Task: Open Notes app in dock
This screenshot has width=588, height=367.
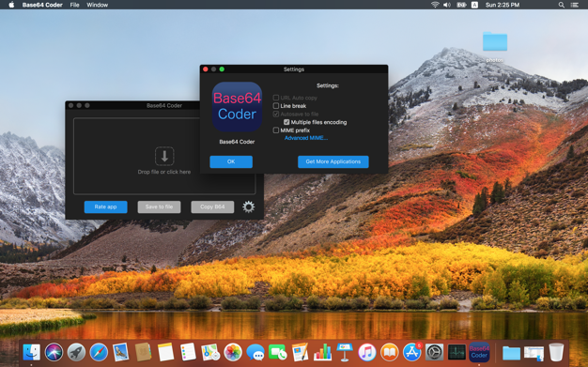Action: (165, 352)
